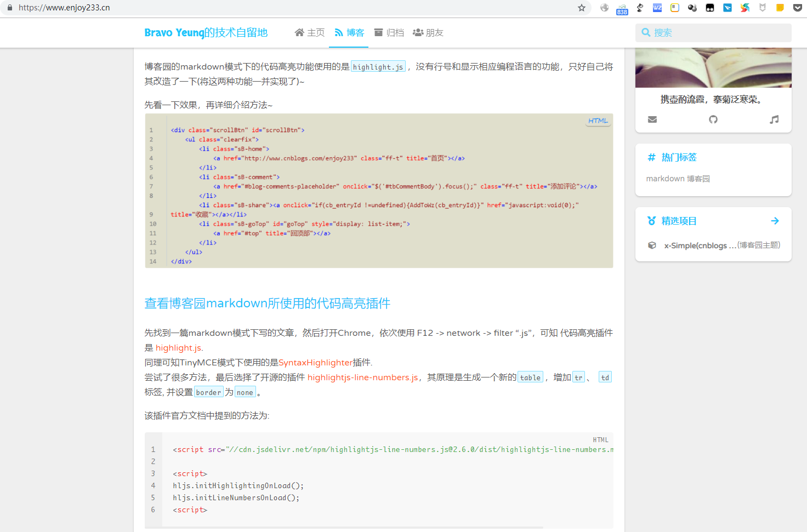Open the 朋友 friends nav item
The image size is (807, 532).
[428, 33]
